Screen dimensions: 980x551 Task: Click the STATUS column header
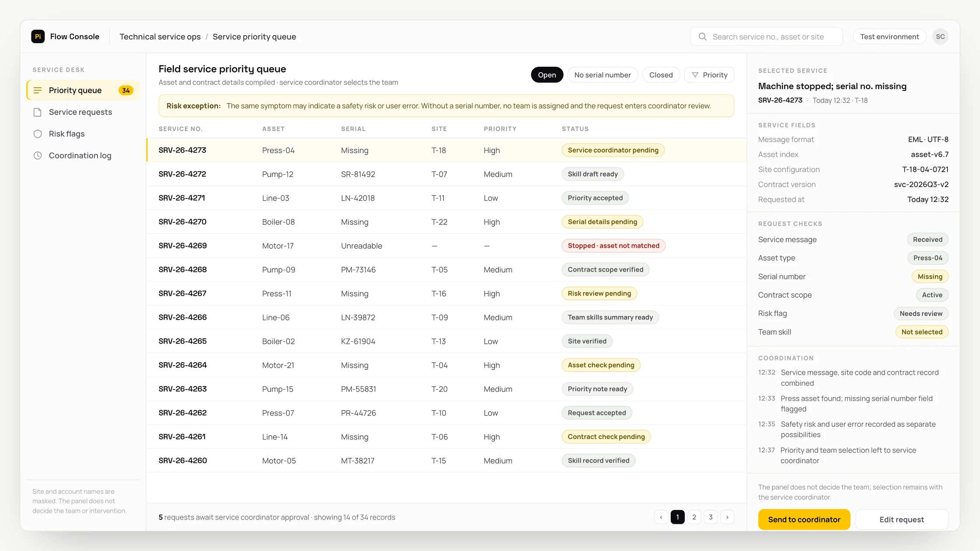point(575,129)
